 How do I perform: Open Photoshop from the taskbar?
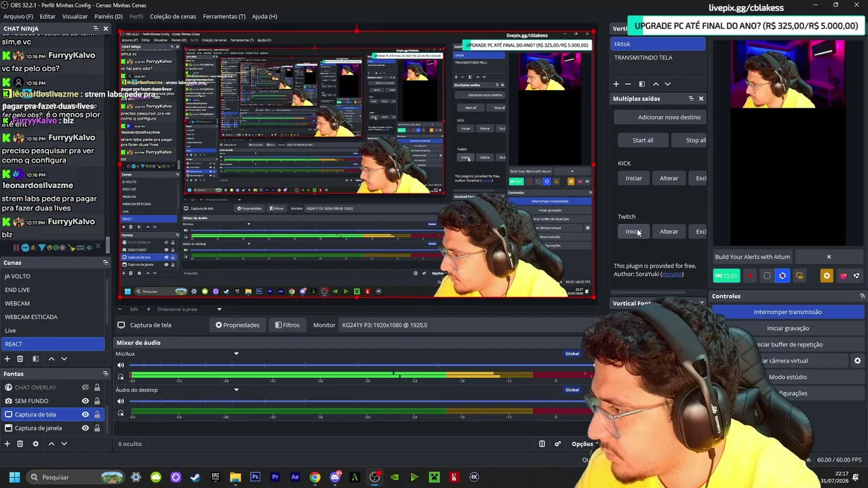255,477
